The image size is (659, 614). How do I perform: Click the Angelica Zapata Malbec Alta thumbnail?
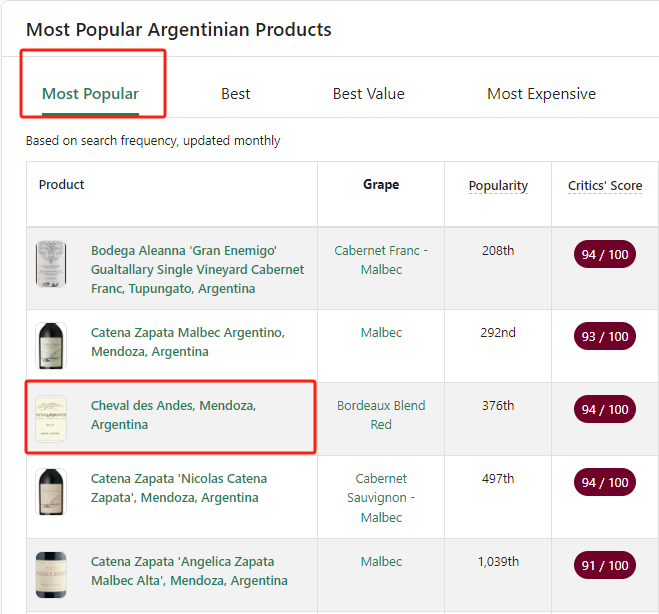pos(51,573)
